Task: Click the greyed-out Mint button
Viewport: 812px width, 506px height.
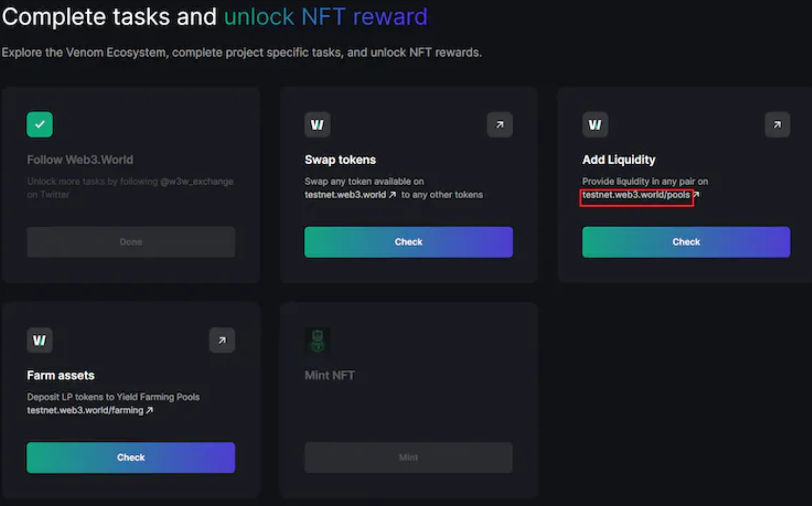Action: [x=408, y=457]
